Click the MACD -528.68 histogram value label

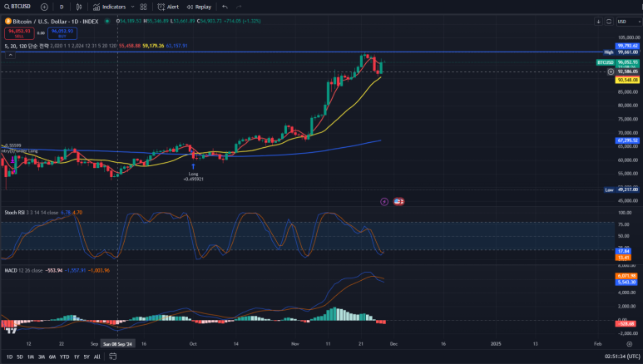tap(626, 323)
